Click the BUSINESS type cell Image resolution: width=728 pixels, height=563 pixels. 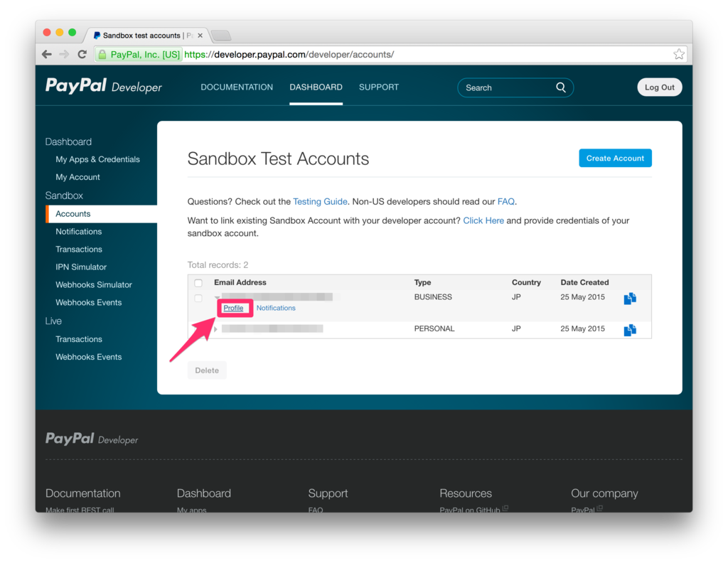[433, 297]
